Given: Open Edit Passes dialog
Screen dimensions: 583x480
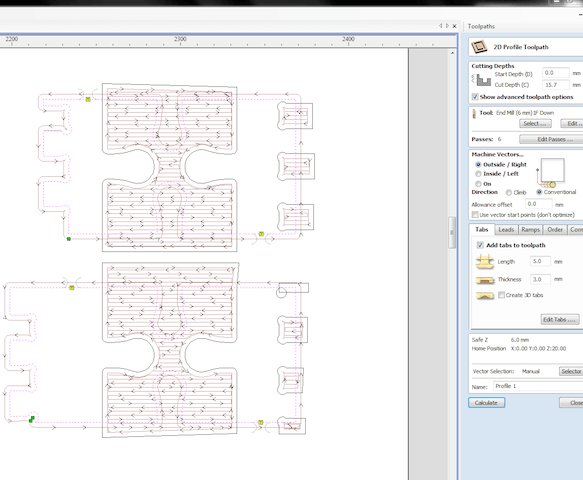Looking at the screenshot, I should pyautogui.click(x=551, y=139).
